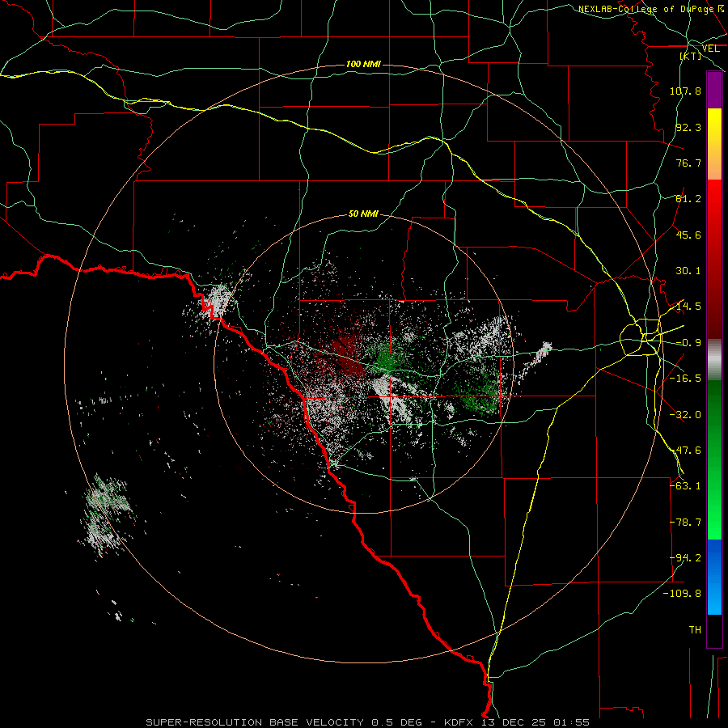Click the [KT] units label
Image resolution: width=728 pixels, height=728 pixels.
(691, 56)
